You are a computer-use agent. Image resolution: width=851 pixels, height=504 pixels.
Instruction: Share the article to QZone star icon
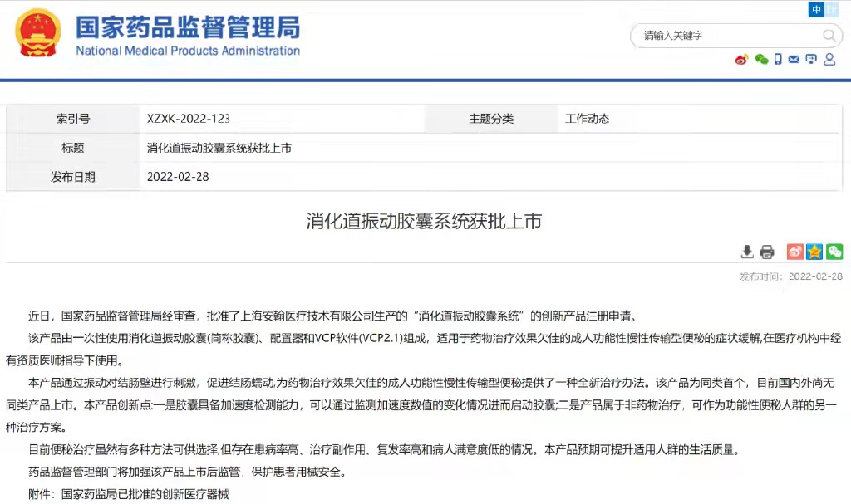816,251
